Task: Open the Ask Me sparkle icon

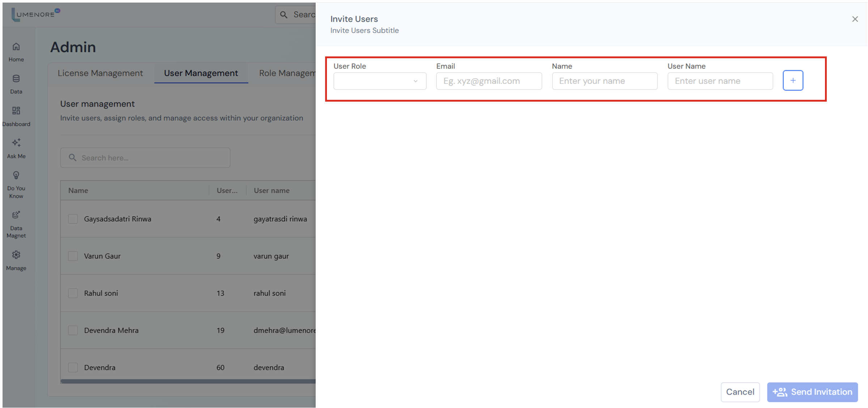Action: tap(16, 143)
